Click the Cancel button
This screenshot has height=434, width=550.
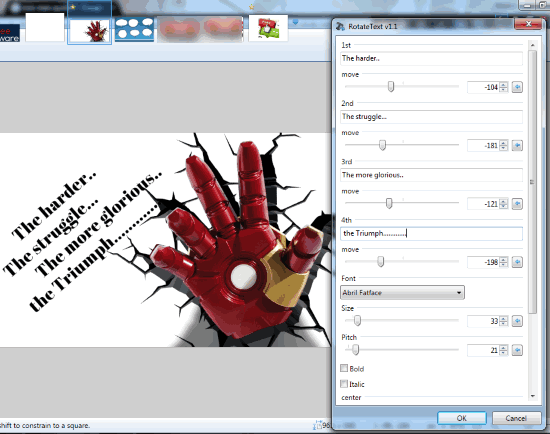516,418
